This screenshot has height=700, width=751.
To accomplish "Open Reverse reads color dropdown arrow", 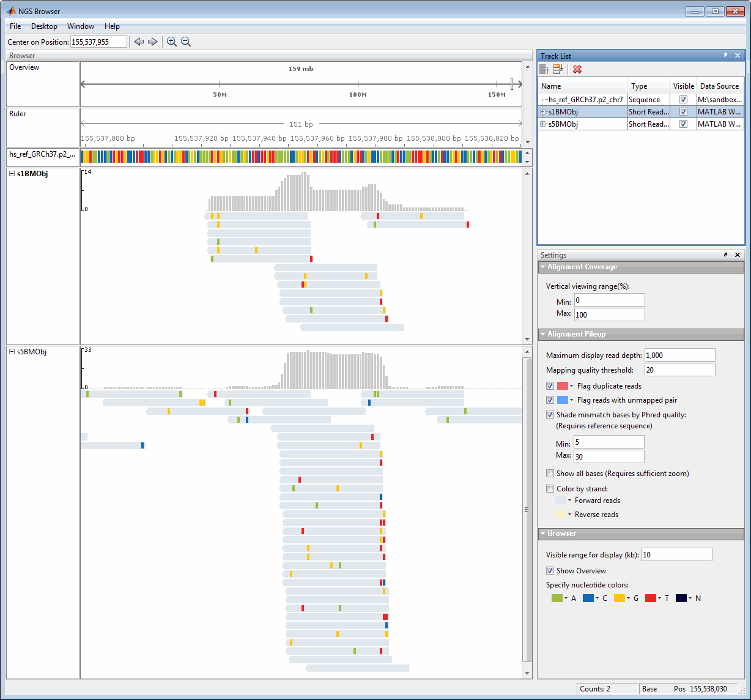I will 569,515.
